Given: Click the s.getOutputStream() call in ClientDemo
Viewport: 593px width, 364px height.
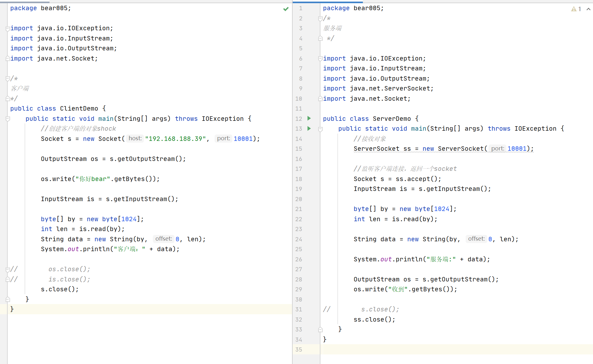Looking at the screenshot, I should point(146,159).
